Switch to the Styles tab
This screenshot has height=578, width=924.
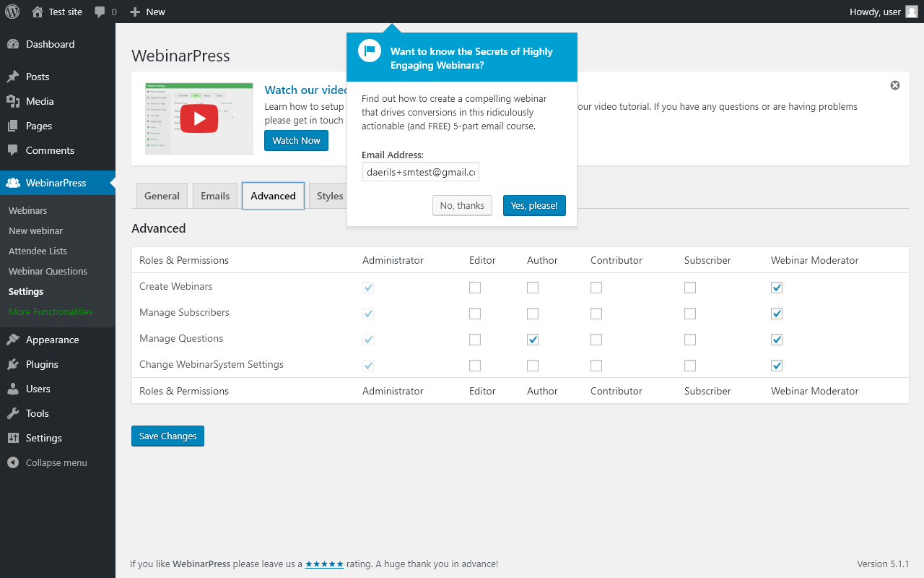[330, 196]
